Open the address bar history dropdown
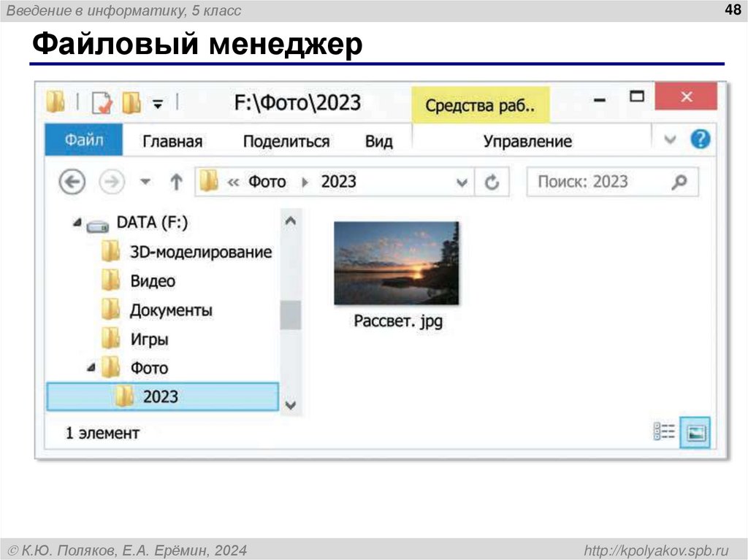Viewport: 748px width, 560px height. (x=463, y=181)
